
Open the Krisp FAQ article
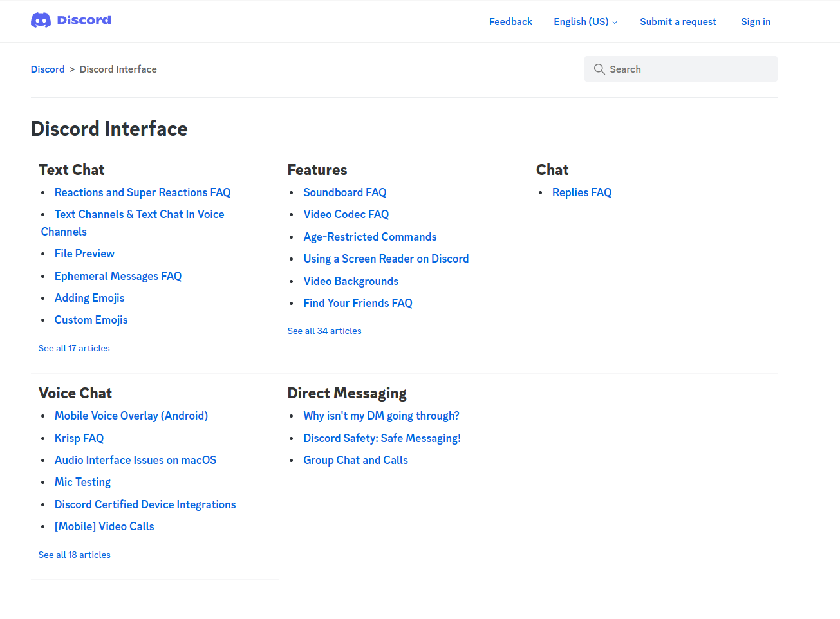click(79, 438)
